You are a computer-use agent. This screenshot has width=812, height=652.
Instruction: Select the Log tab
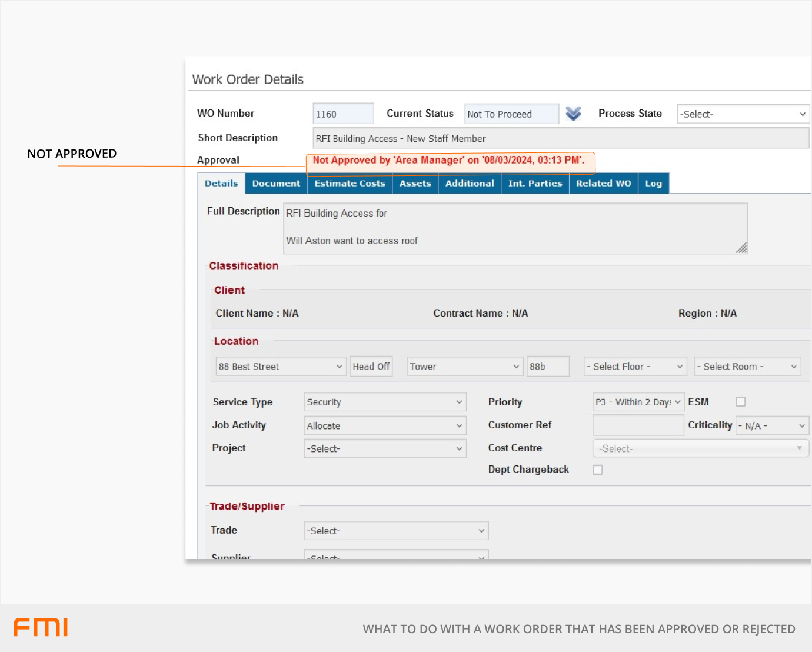click(653, 184)
